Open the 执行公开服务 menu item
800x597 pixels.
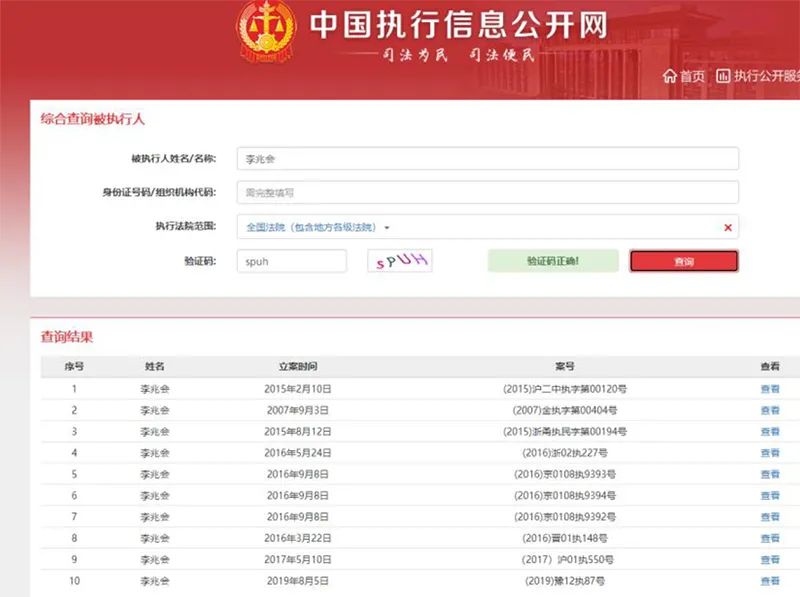coord(759,76)
